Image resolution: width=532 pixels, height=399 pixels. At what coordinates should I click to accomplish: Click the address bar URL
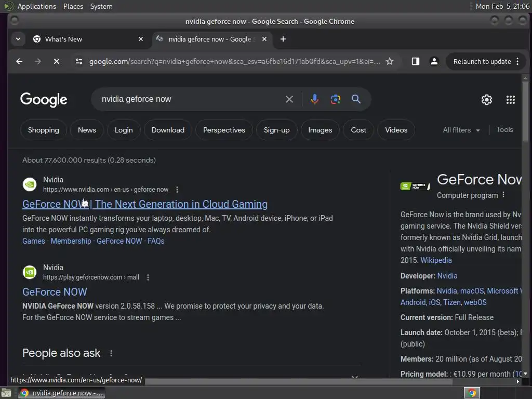pos(235,61)
